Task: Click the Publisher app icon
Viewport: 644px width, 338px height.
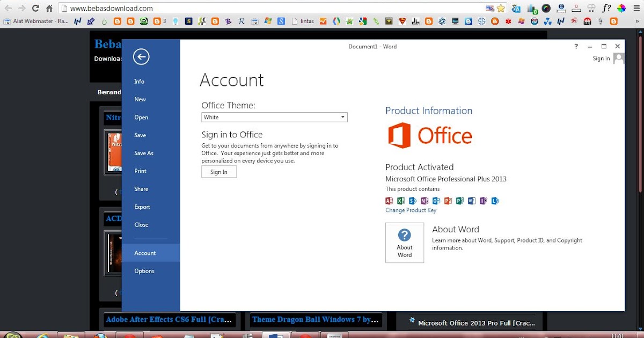Action: point(460,201)
